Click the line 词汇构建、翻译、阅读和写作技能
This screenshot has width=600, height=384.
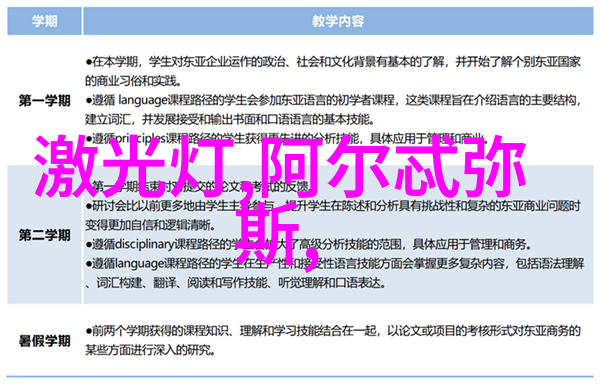236,283
